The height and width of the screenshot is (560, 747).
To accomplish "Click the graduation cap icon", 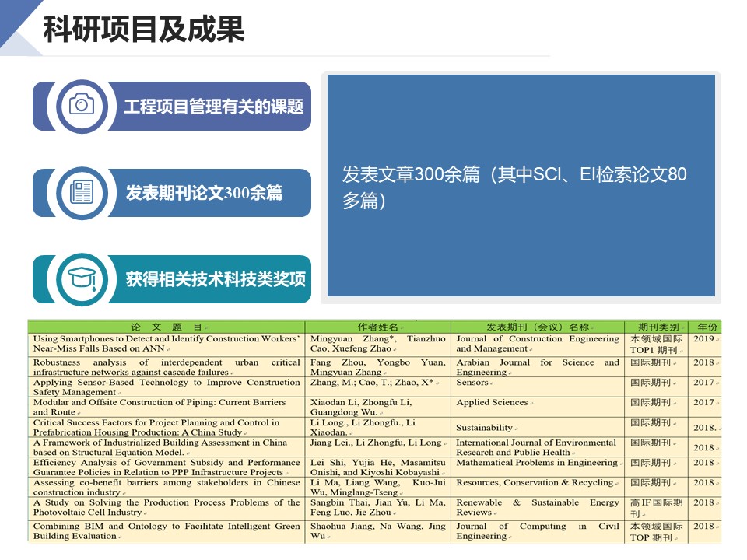I will click(82, 278).
